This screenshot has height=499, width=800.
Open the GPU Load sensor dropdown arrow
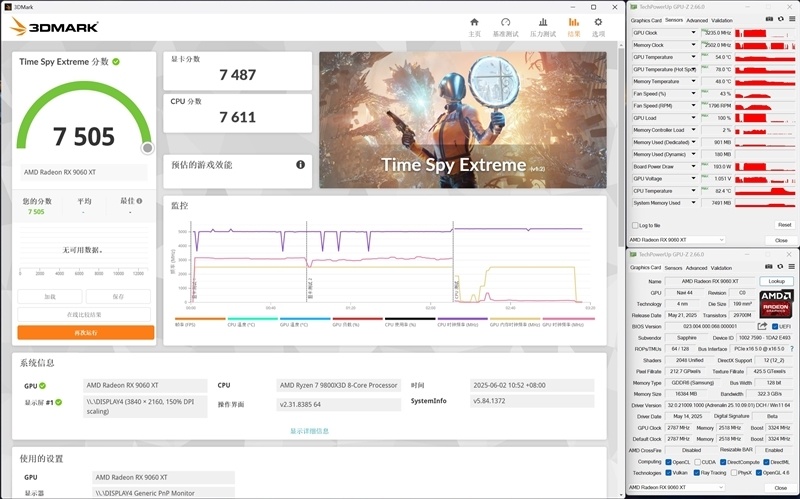coord(693,118)
